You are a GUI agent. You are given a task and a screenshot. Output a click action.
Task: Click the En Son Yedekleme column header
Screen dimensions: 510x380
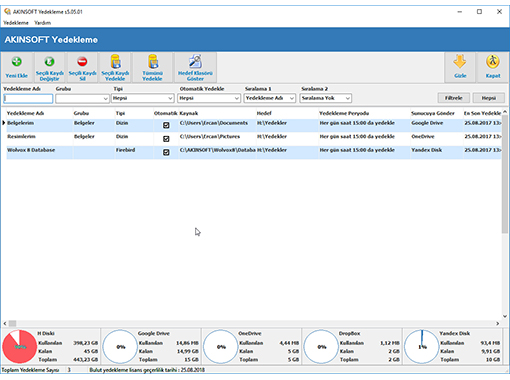point(482,113)
